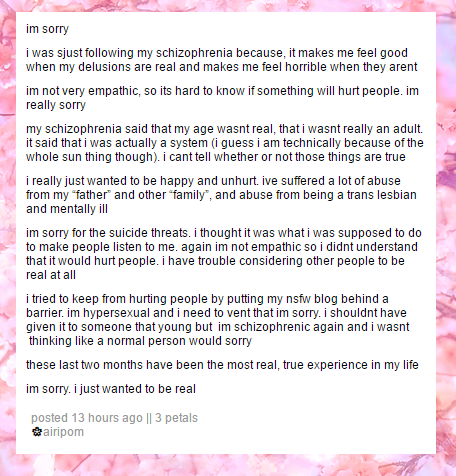Open the airipom blog link
Screen dimensions: 456x476
63,432
